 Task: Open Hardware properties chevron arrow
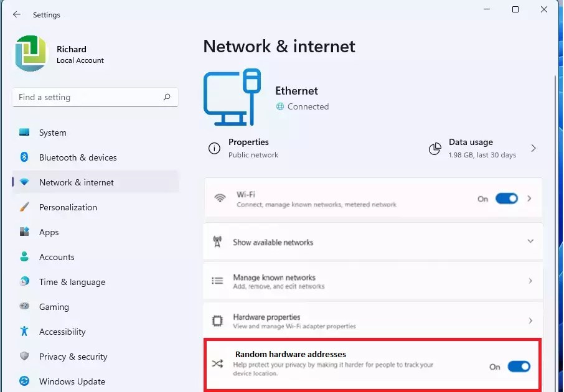tap(530, 321)
